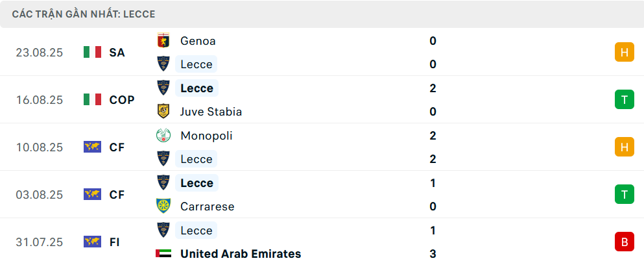Click the Carrarese team crest icon

click(163, 207)
